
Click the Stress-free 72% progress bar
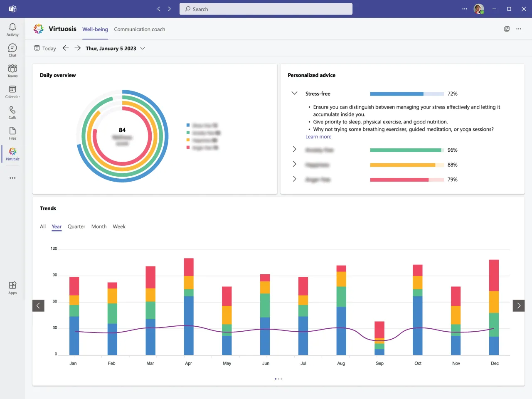click(x=407, y=94)
